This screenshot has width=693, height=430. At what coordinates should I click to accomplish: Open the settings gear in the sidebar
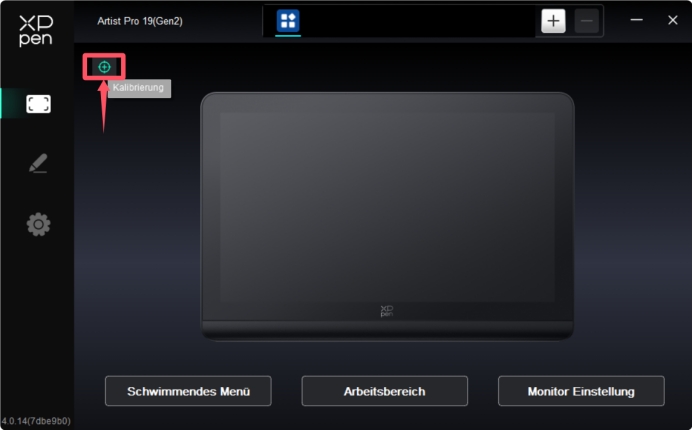(x=38, y=225)
